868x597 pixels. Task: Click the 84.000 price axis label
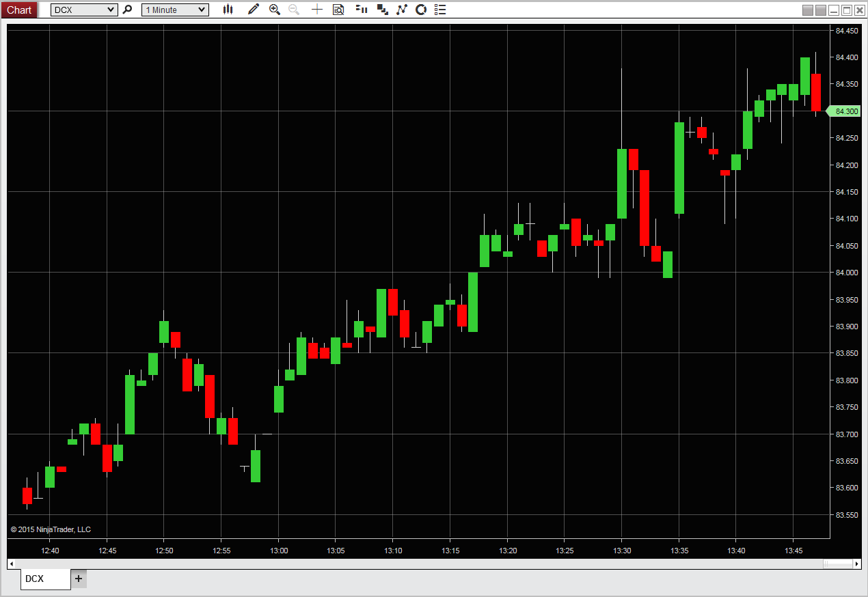point(847,273)
